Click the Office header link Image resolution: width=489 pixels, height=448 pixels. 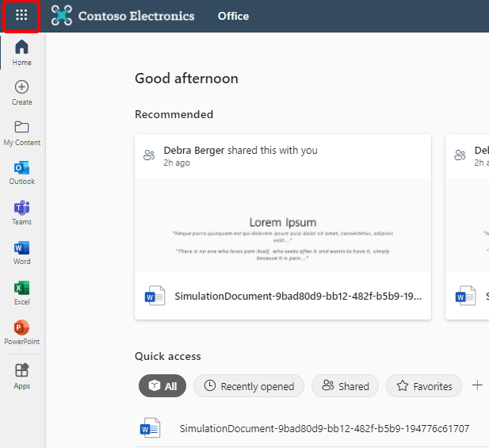[233, 16]
